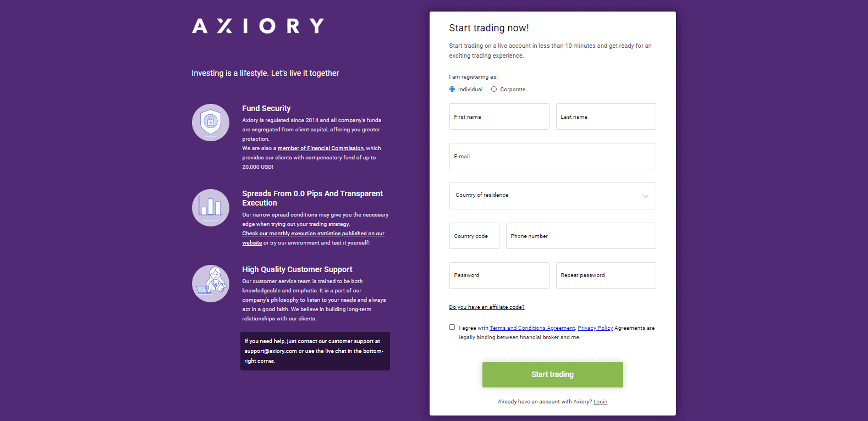Viewport: 868px width, 421px height.
Task: Open the Country of residence dropdown
Action: (x=552, y=196)
